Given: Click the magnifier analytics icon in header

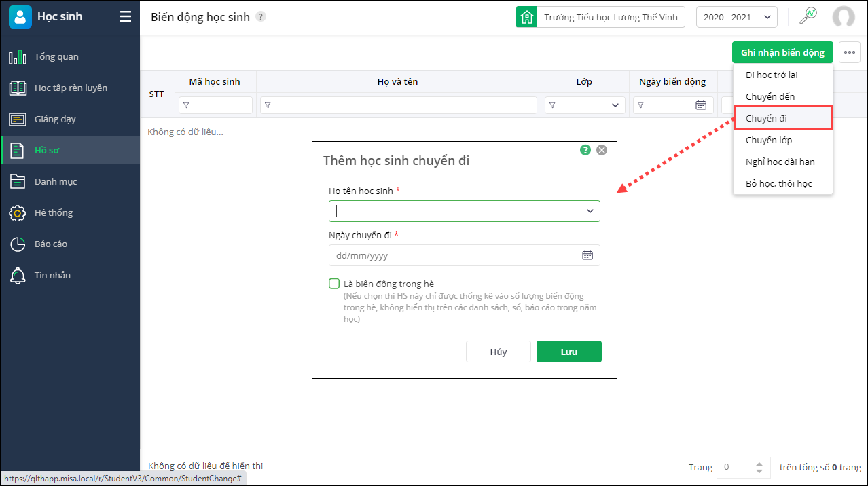Looking at the screenshot, I should point(808,16).
